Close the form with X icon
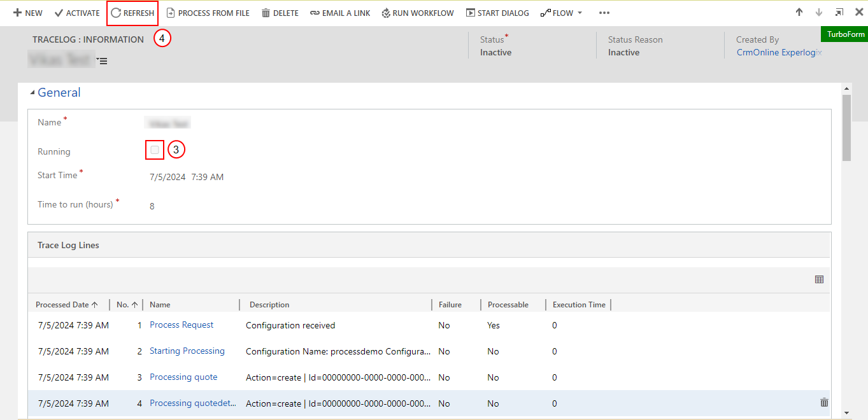Screen dimensions: 868x420 tap(858, 12)
